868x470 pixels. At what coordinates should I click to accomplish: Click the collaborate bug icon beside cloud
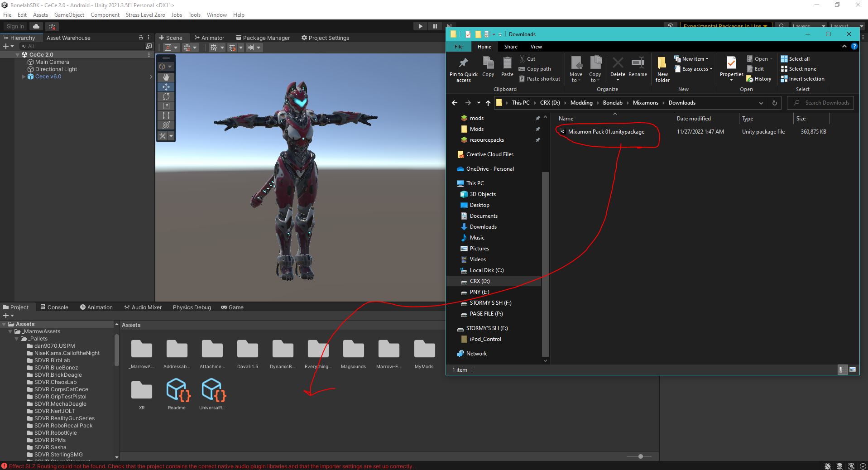pyautogui.click(x=52, y=27)
